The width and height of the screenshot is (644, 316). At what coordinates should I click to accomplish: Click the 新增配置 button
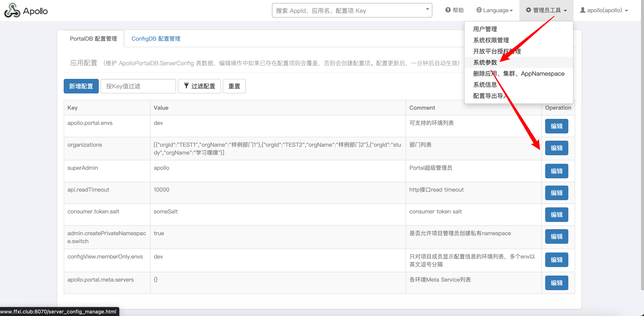[x=81, y=86]
